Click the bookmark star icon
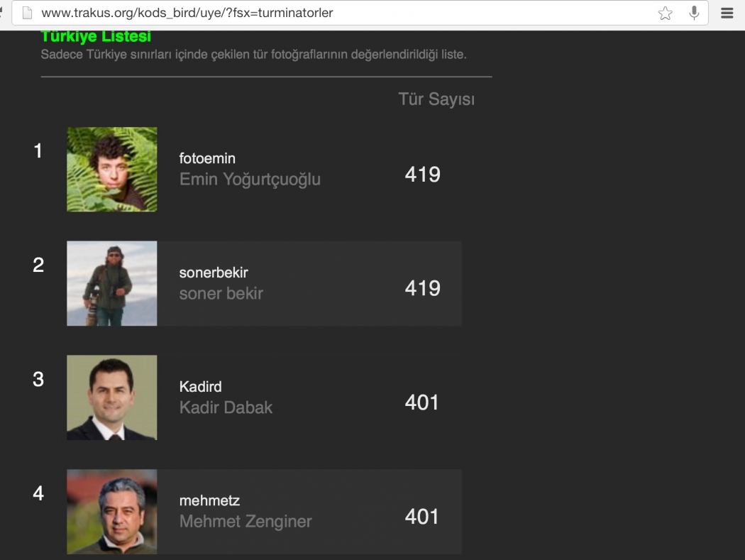745x560 pixels. pos(666,13)
